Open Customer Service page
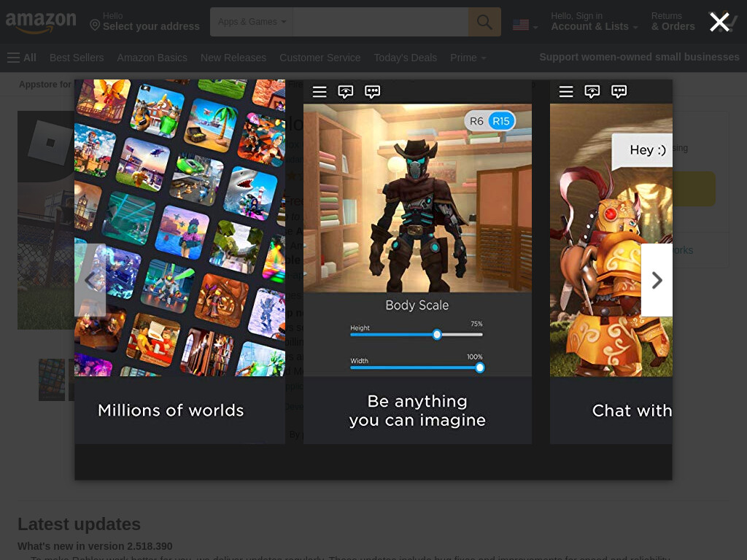The image size is (747, 560). click(320, 58)
